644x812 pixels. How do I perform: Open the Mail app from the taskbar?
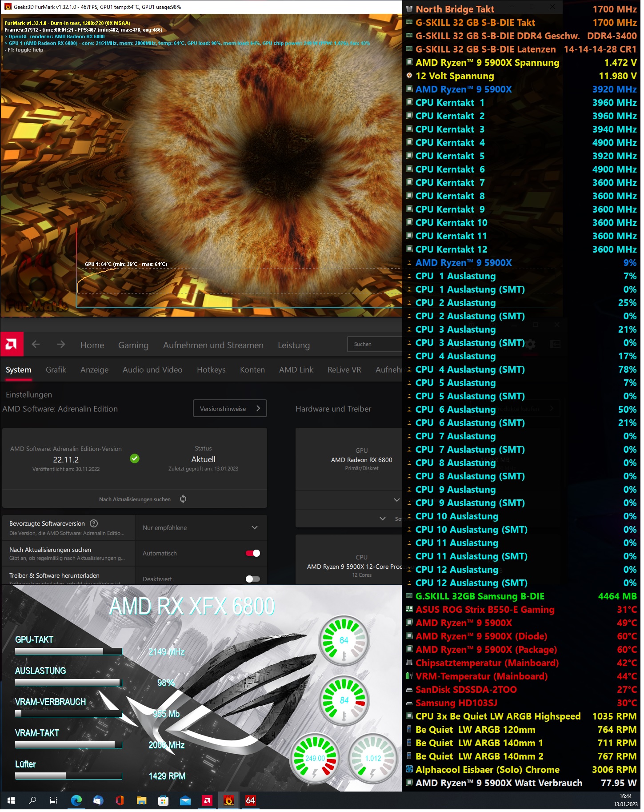coord(185,801)
